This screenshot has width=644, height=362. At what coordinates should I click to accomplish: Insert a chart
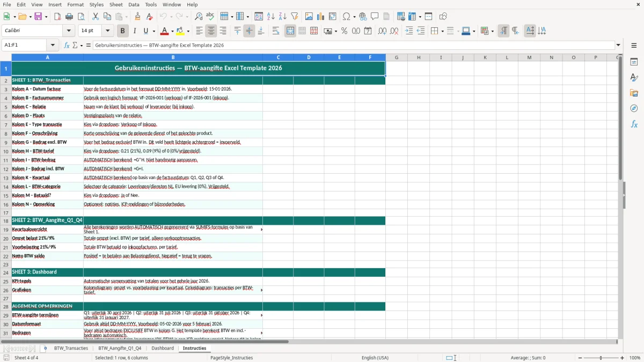click(x=321, y=17)
